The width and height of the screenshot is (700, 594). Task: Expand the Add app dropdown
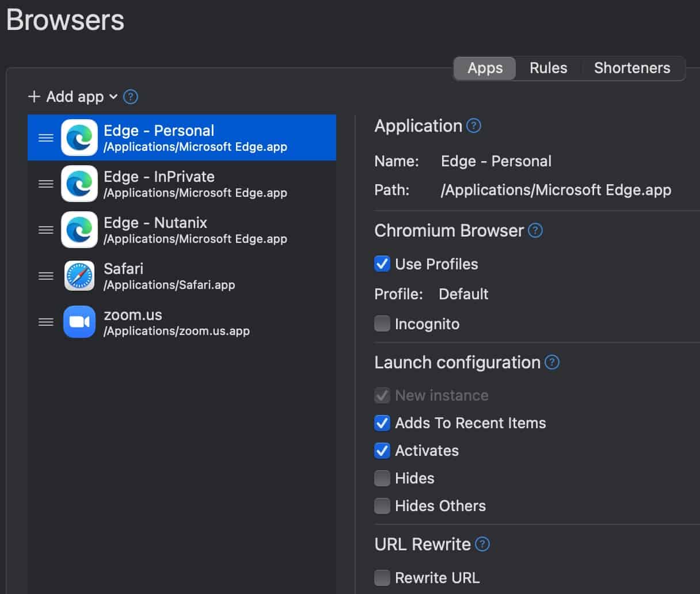point(73,97)
